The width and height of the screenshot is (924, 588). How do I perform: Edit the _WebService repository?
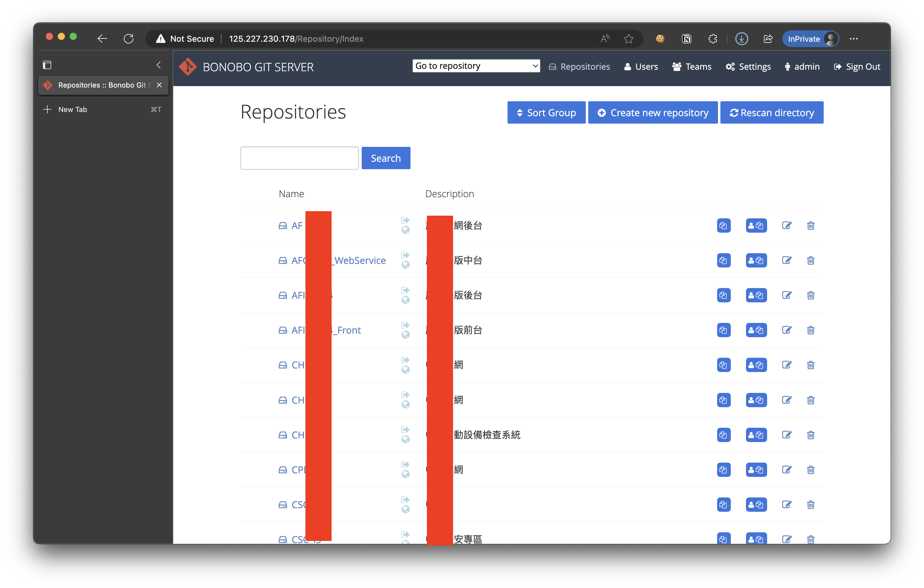787,260
